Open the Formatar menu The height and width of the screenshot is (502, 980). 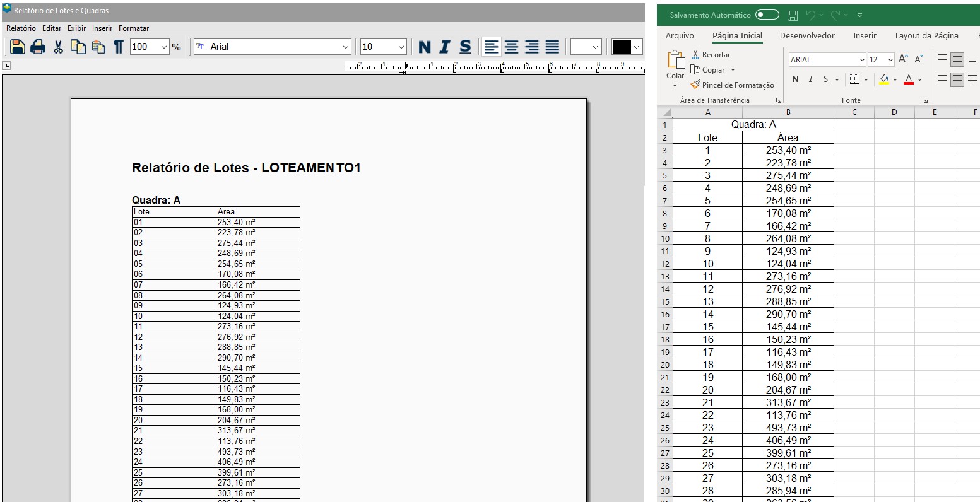click(134, 28)
